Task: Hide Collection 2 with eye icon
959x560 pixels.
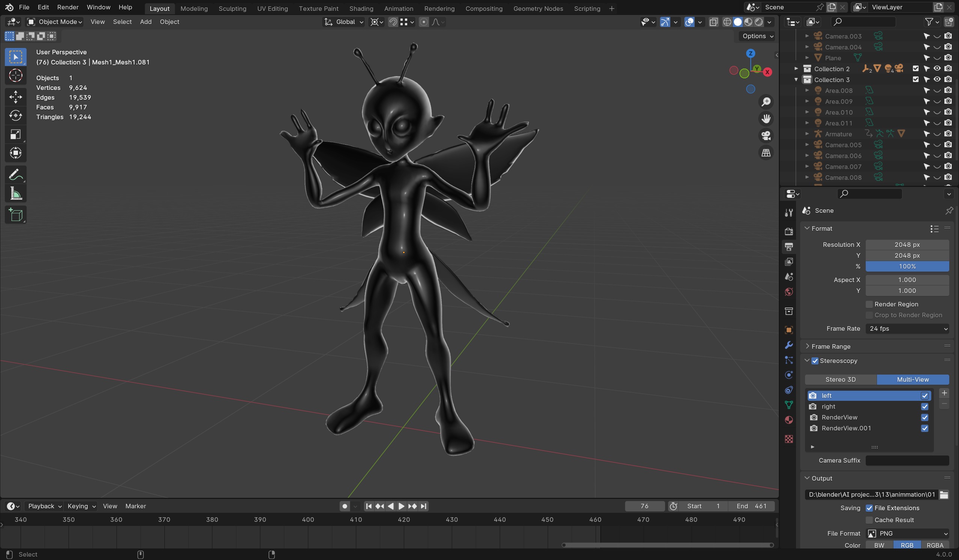Action: pyautogui.click(x=937, y=69)
